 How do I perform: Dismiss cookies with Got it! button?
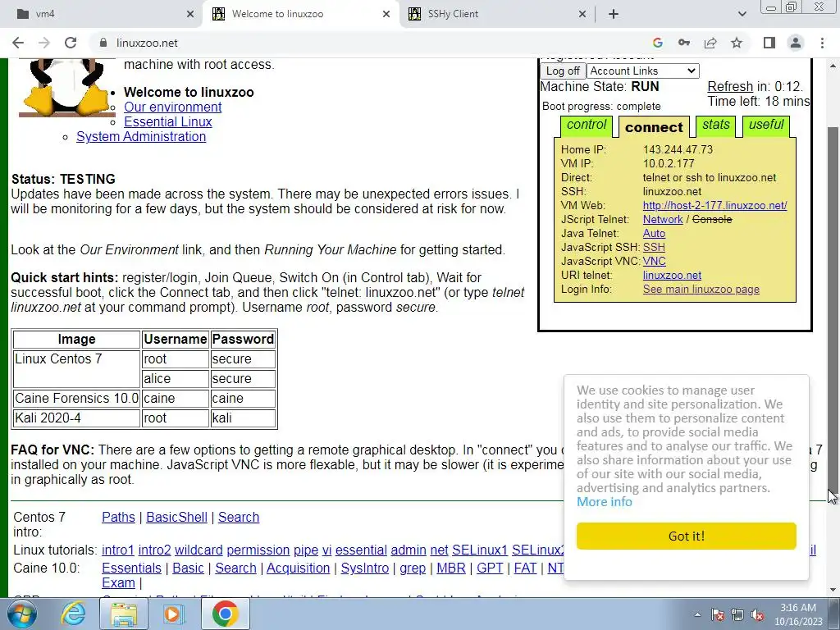687,536
